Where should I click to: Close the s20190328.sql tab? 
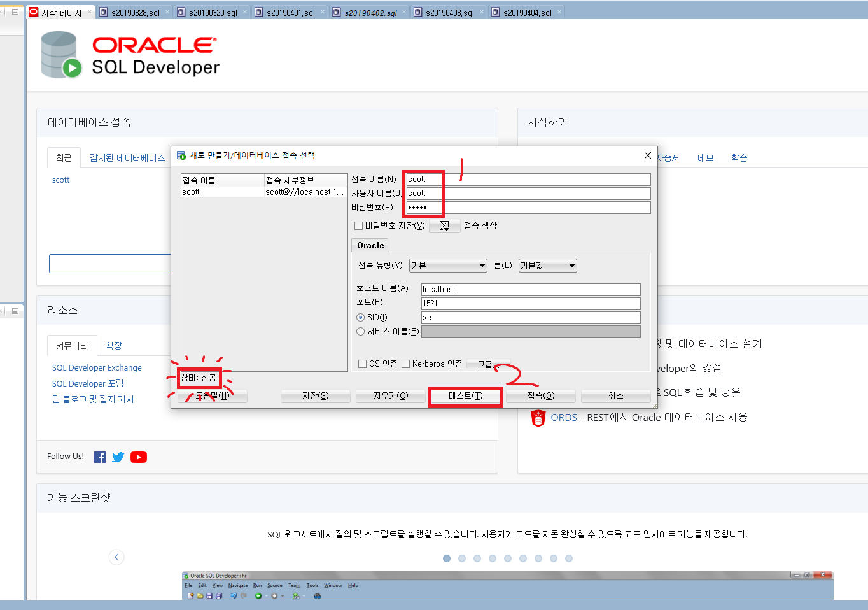click(167, 11)
